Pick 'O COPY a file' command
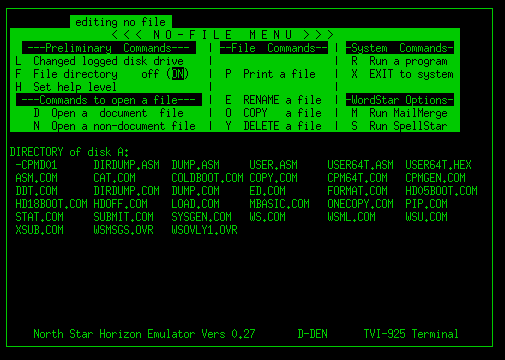Screen dimensions: 505x360 click(x=273, y=113)
